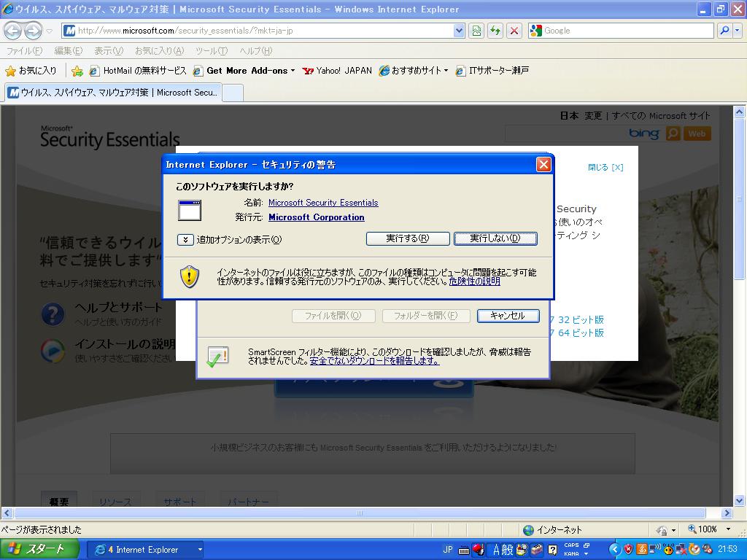Click the IME keyboard icon in language bar

(463, 551)
